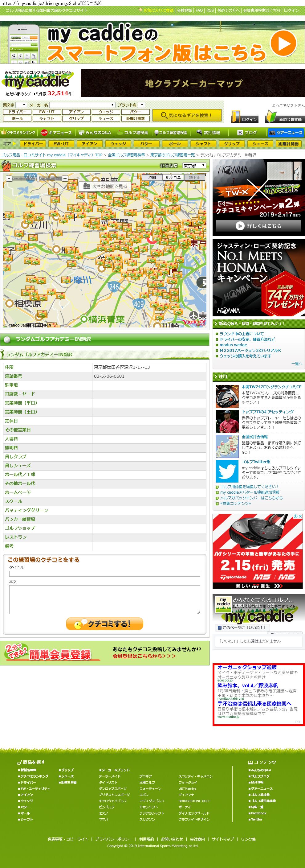Image resolution: width=305 pixels, height=868 pixels.
Task: Open the 試打情報 tab
Action: click(x=209, y=133)
